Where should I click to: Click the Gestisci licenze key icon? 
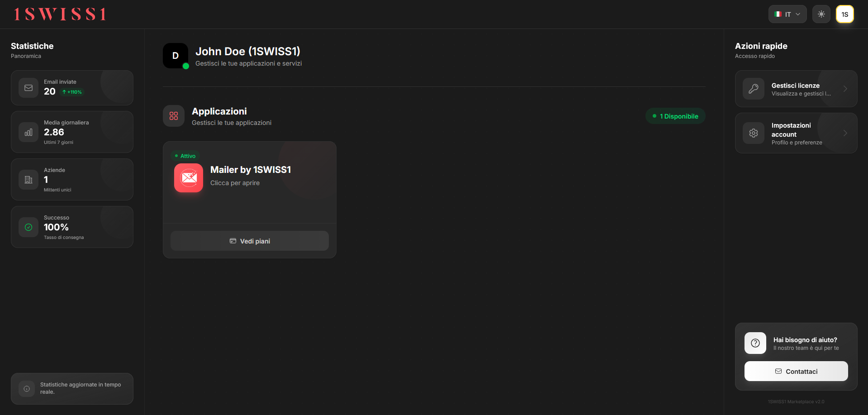(x=754, y=89)
